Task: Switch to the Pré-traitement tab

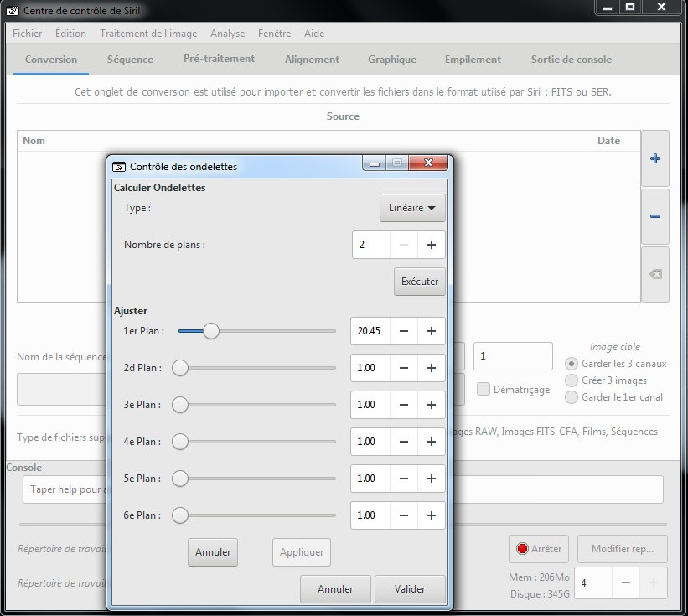Action: coord(219,59)
